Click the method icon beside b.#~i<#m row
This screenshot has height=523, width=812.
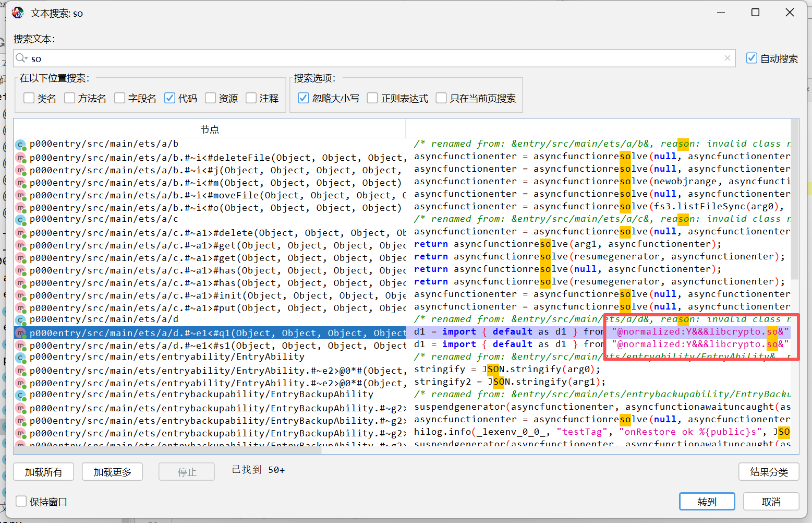point(21,183)
